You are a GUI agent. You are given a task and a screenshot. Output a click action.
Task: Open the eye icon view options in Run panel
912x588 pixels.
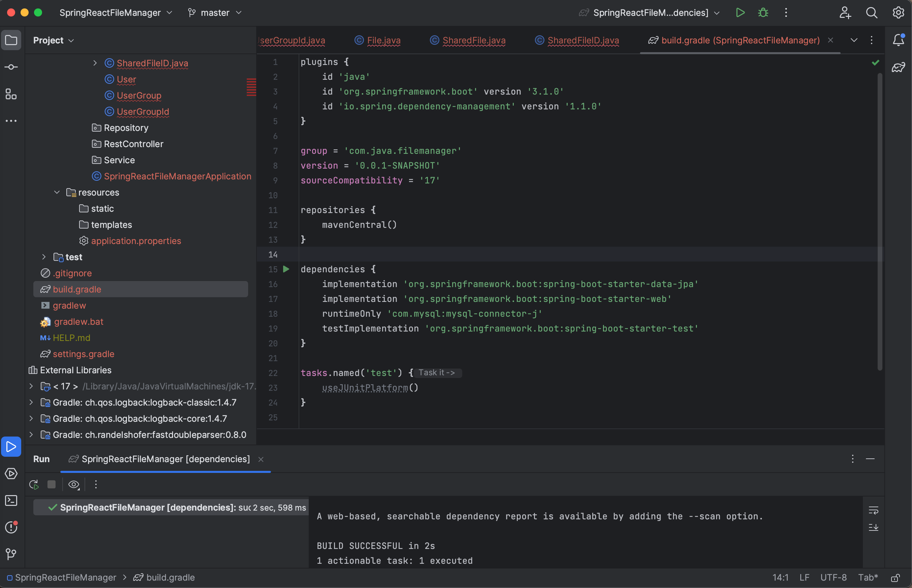[74, 484]
